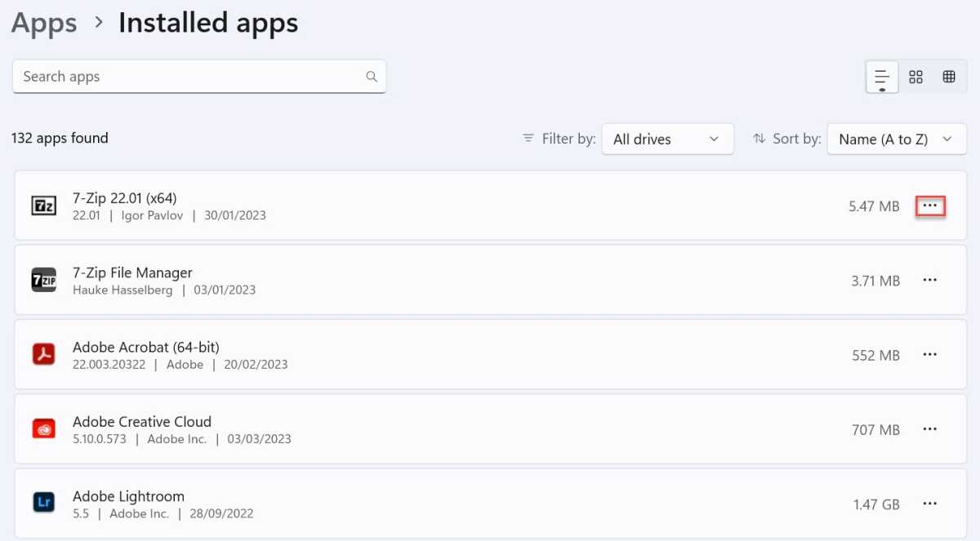Switch to grid view layout
980x541 pixels.
tap(915, 77)
